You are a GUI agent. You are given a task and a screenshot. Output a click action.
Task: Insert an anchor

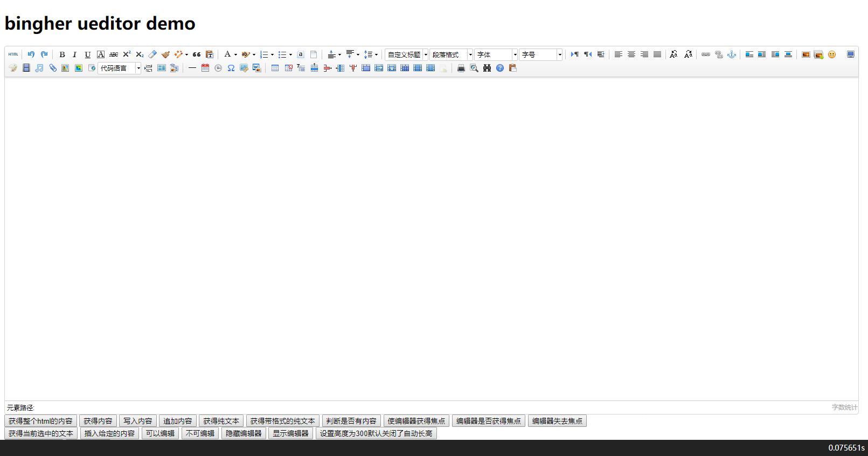tap(731, 54)
